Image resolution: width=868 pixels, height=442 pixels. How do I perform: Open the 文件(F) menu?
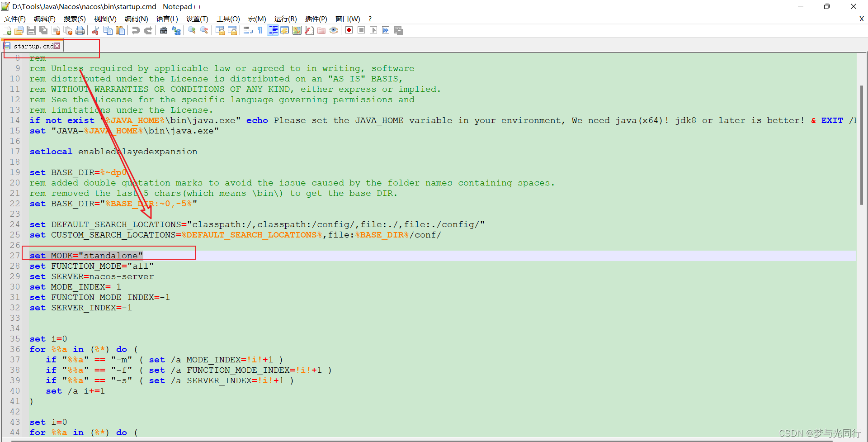point(15,19)
